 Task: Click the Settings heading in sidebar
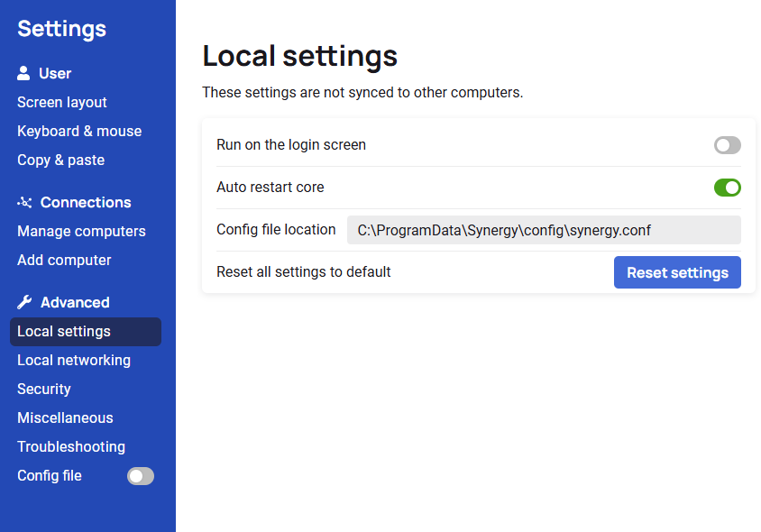click(61, 29)
